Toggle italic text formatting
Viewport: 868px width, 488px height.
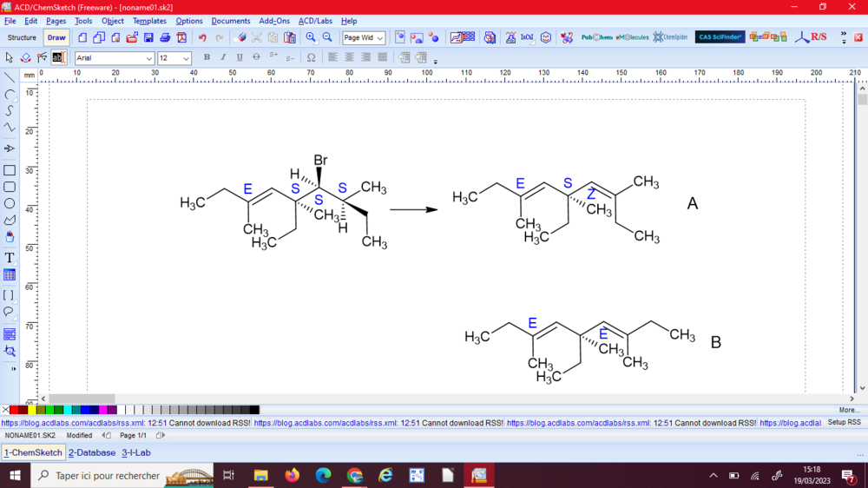pyautogui.click(x=223, y=57)
